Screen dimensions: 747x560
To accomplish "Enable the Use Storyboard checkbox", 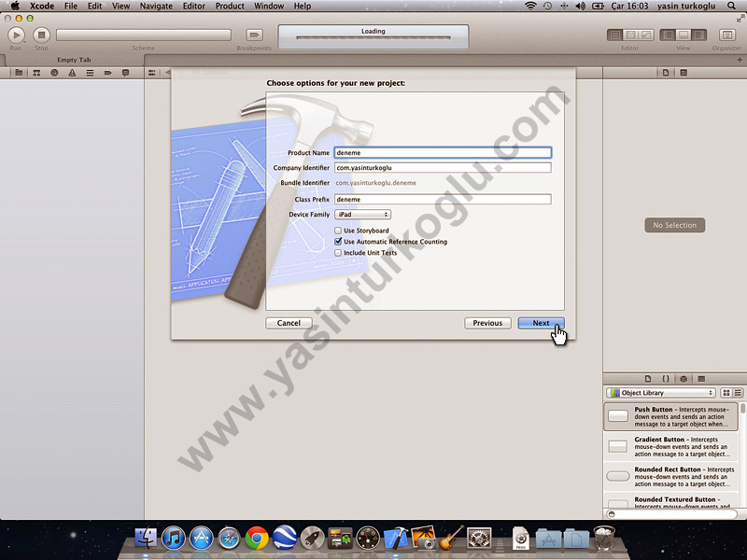I will coord(338,231).
